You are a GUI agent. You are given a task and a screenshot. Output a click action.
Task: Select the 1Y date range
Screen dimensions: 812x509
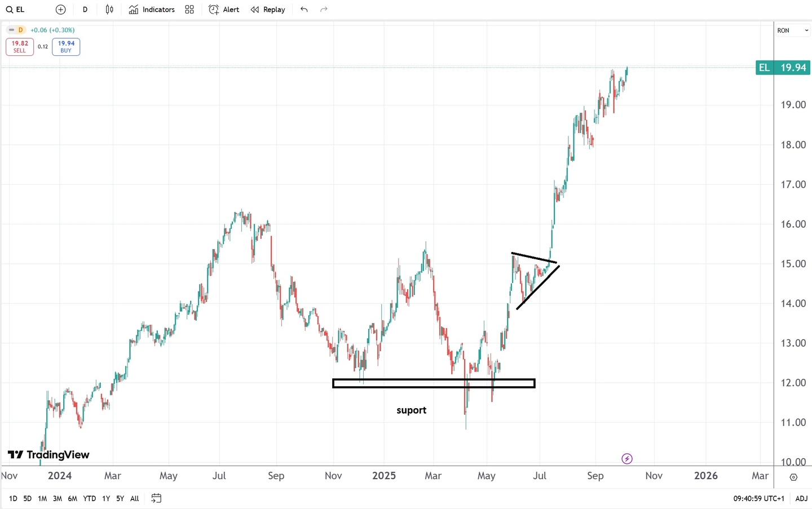click(105, 498)
